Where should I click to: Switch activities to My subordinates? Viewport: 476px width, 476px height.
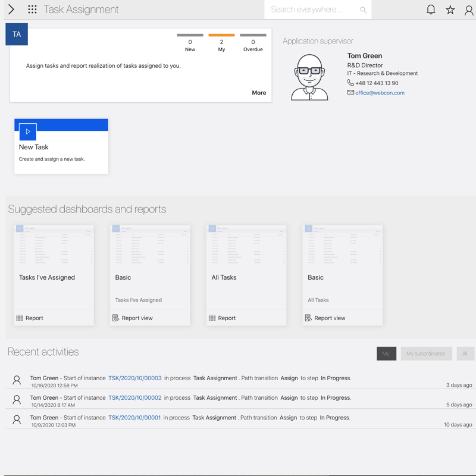pos(426,353)
